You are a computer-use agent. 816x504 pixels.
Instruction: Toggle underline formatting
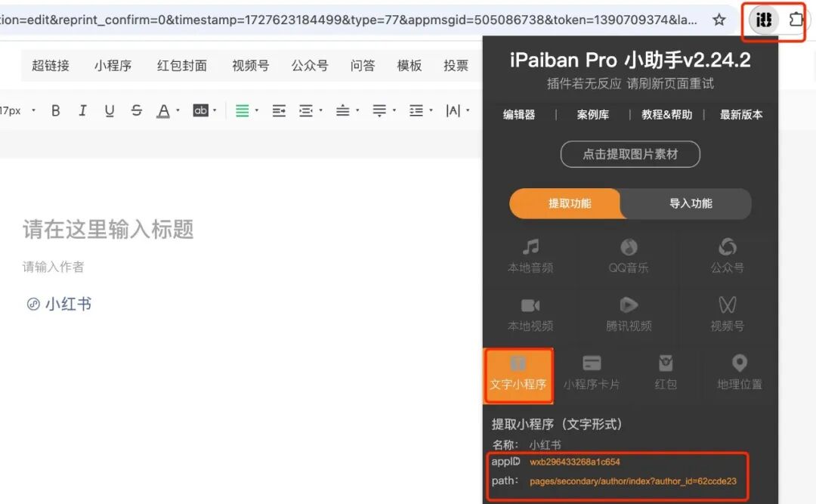(x=110, y=110)
